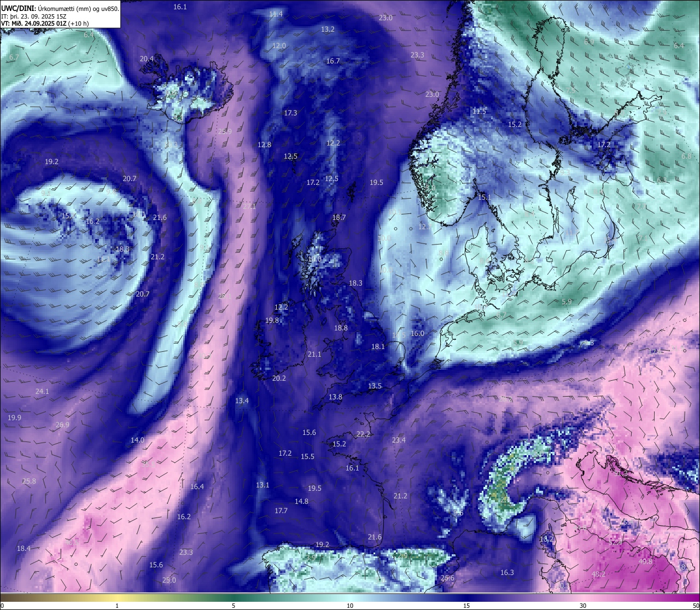Click the VT valid time line '24.09.2025 01Z'
Image resolution: width=700 pixels, height=610 pixels.
[45, 24]
